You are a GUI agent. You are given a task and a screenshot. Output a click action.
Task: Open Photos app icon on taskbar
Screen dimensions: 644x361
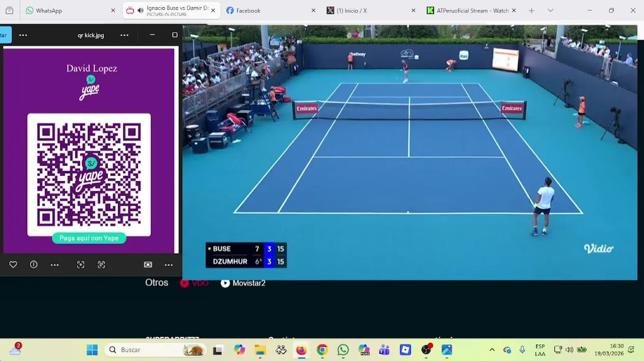447,350
